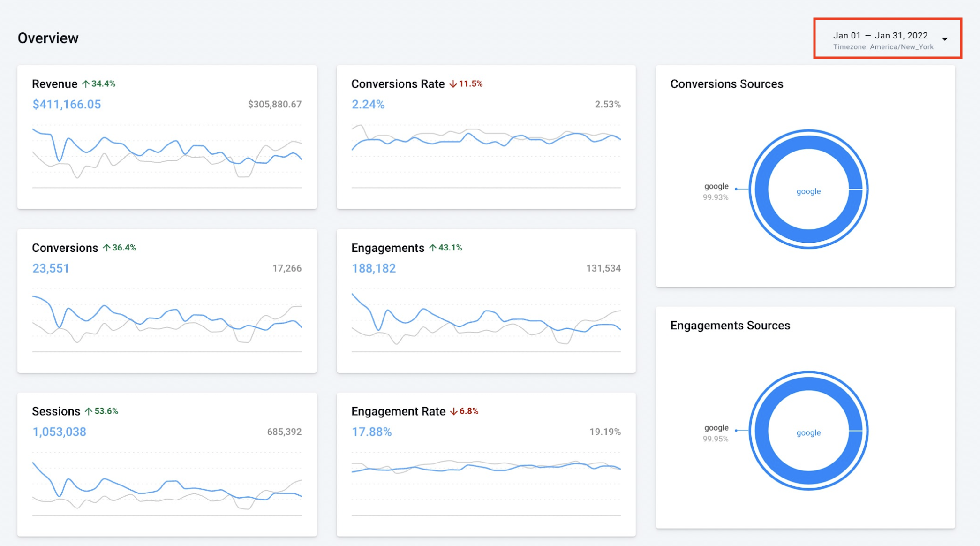980x546 pixels.
Task: Click the Revenue up arrow trend icon
Action: click(86, 84)
